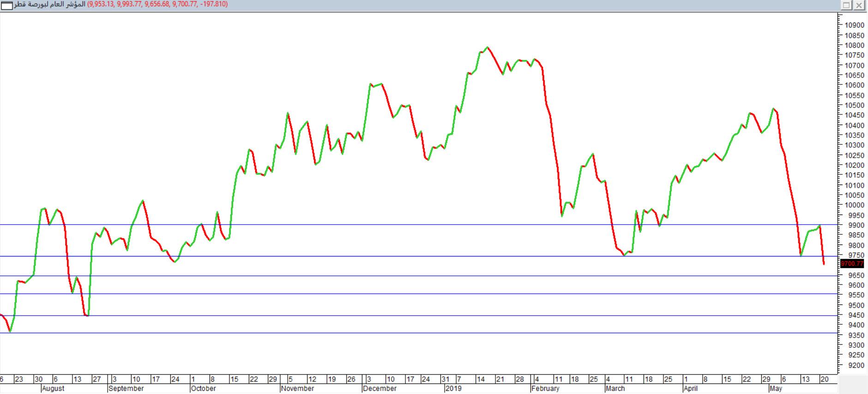The image size is (868, 394).
Task: Click the date label 14 in January 2019
Action: pyautogui.click(x=481, y=379)
